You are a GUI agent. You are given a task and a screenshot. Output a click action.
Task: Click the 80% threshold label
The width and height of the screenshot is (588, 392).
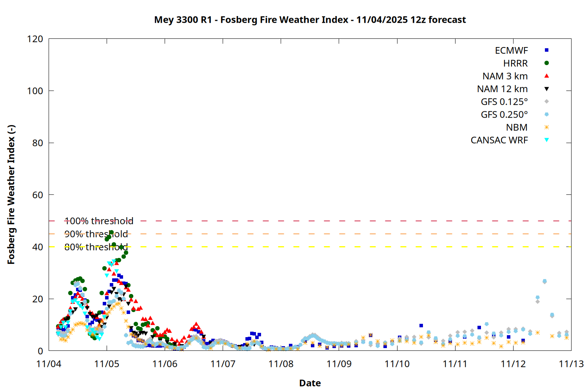[x=96, y=247]
